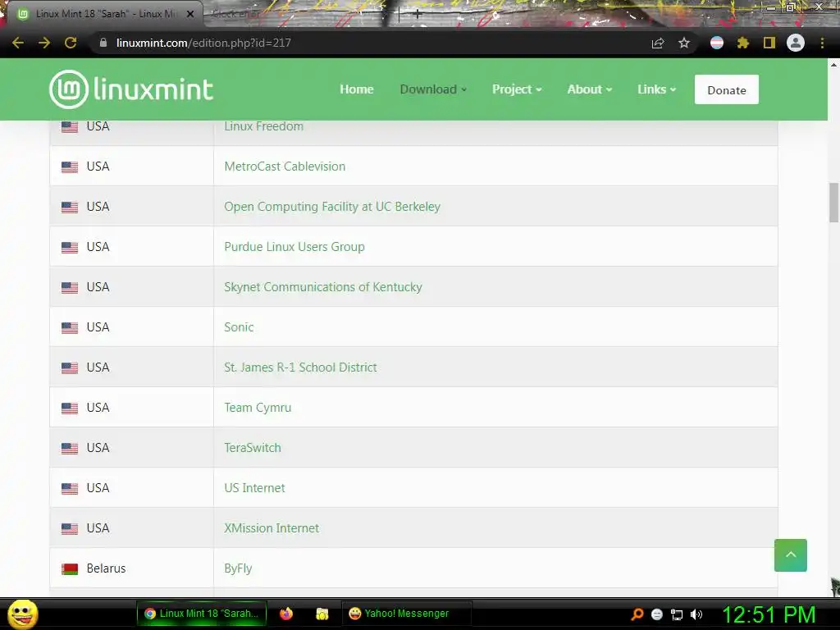The image size is (840, 630).
Task: Open St. James R-1 School District link
Action: point(300,367)
